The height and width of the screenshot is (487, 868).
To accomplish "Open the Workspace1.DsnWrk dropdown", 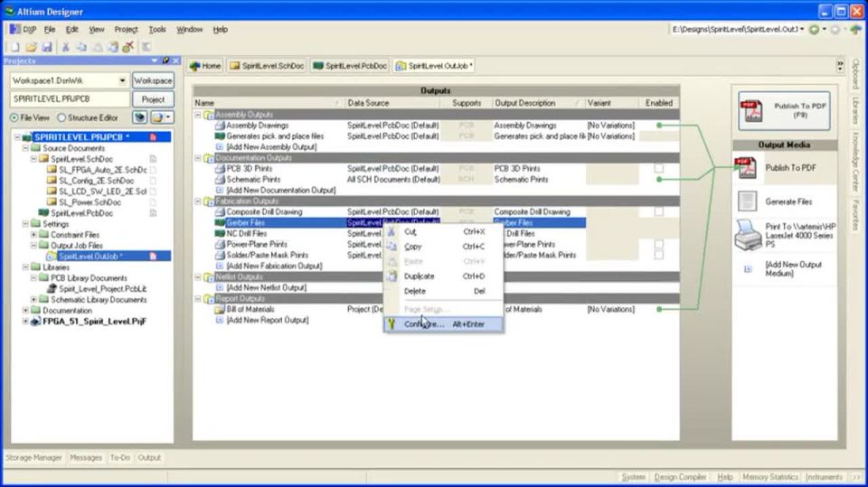I will [x=122, y=80].
